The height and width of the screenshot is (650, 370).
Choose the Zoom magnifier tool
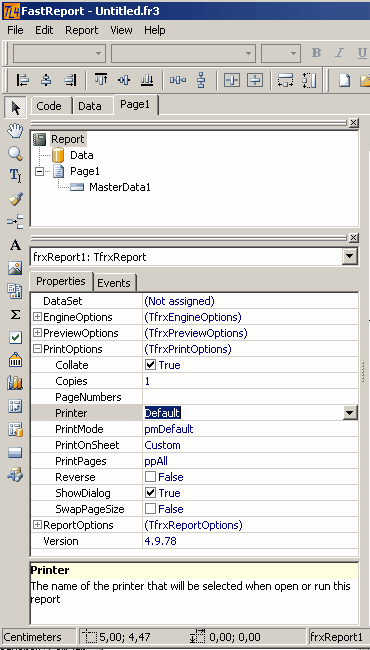15,153
